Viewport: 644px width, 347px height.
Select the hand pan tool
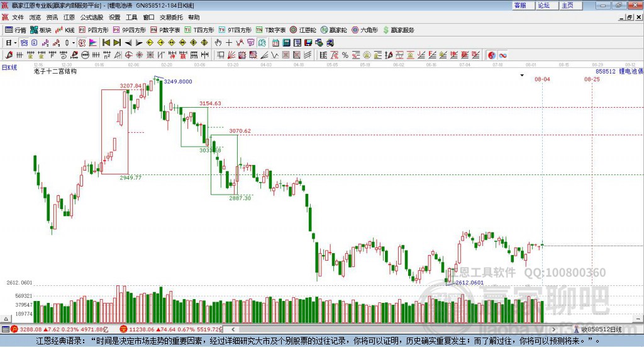click(218, 43)
